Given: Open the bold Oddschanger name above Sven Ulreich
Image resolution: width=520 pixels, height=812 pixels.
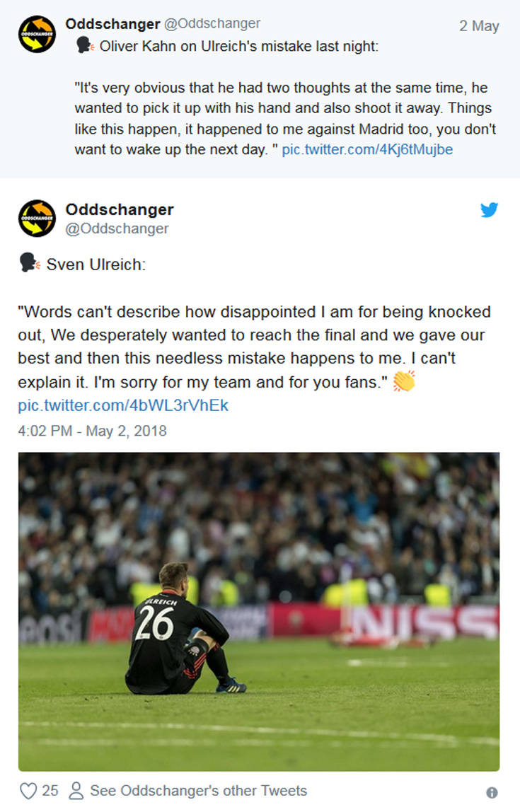Looking at the screenshot, I should (x=120, y=209).
